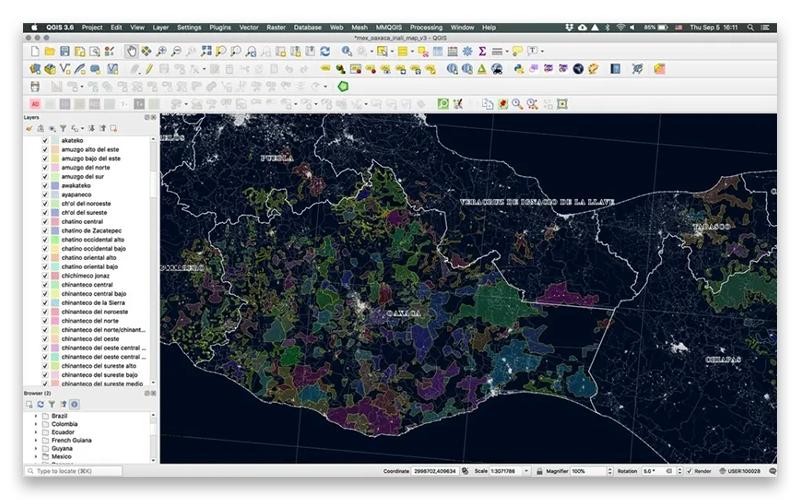Viewport: 800px width, 500px height.
Task: Click the USER:100028 CRS button
Action: (739, 471)
